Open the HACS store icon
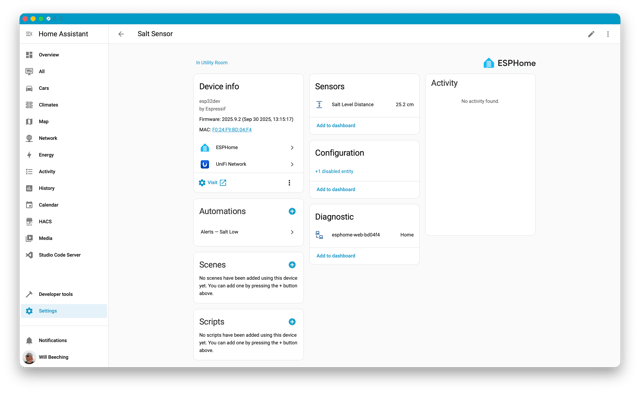Screen dimensions: 640x393 click(29, 222)
